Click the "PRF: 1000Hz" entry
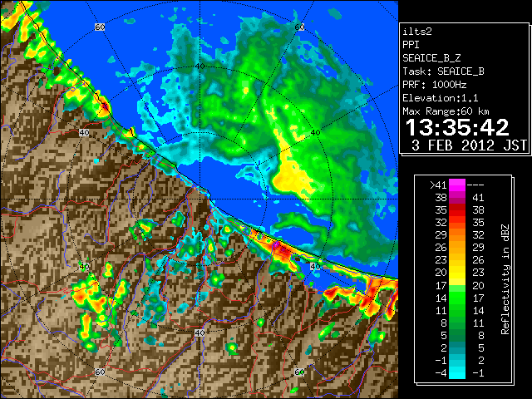532x399 pixels. click(x=435, y=85)
